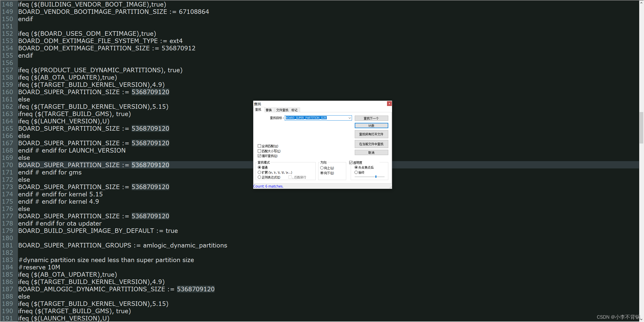Click the 计数 button
644x322 pixels.
pos(371,126)
